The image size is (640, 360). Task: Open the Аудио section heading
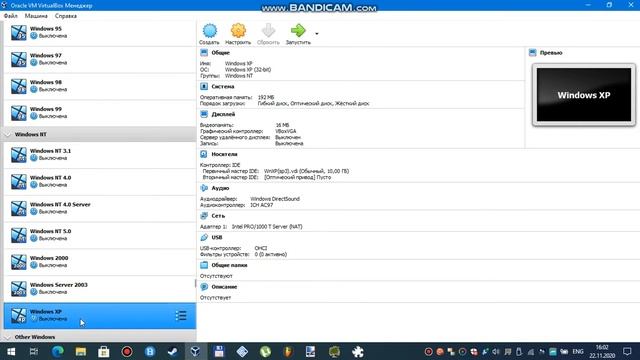(x=220, y=188)
